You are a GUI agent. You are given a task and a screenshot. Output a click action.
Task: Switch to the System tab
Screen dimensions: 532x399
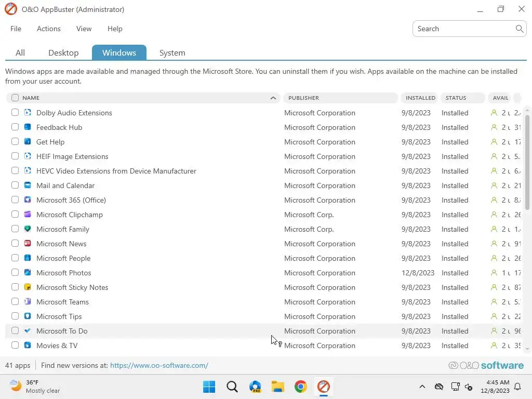pyautogui.click(x=172, y=53)
